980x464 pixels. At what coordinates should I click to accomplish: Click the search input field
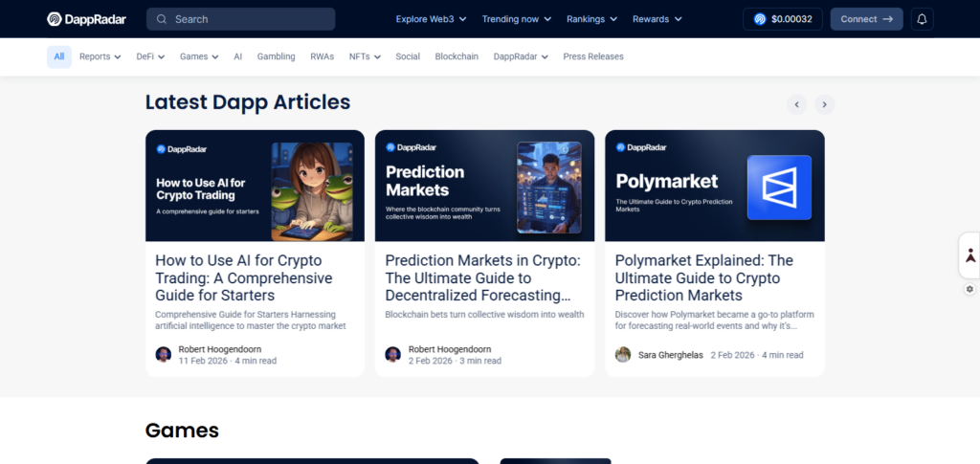pos(240,19)
